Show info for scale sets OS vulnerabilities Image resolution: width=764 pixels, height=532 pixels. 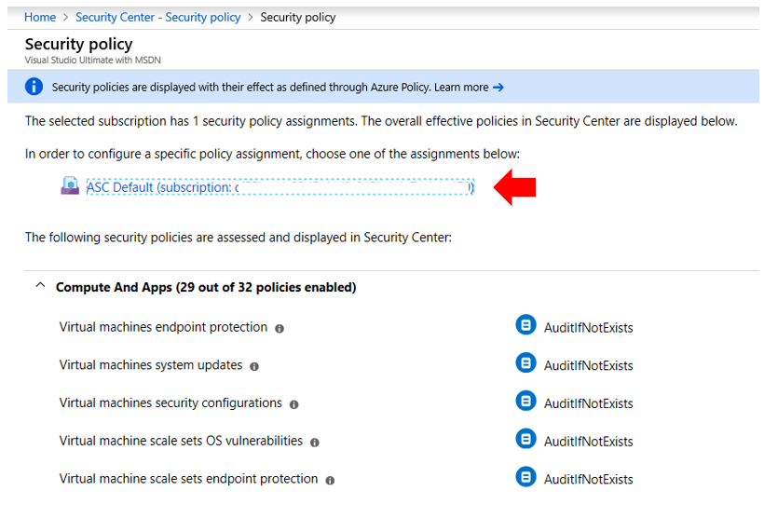(x=315, y=443)
